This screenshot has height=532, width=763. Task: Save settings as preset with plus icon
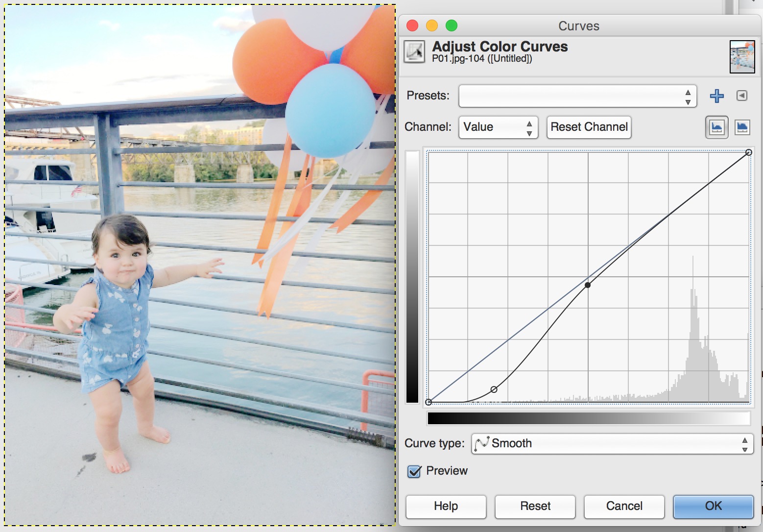click(716, 96)
